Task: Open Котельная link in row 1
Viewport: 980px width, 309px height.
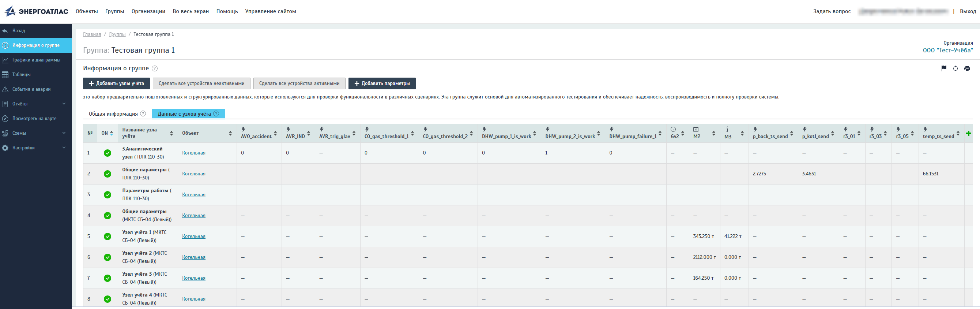Action: tap(194, 153)
